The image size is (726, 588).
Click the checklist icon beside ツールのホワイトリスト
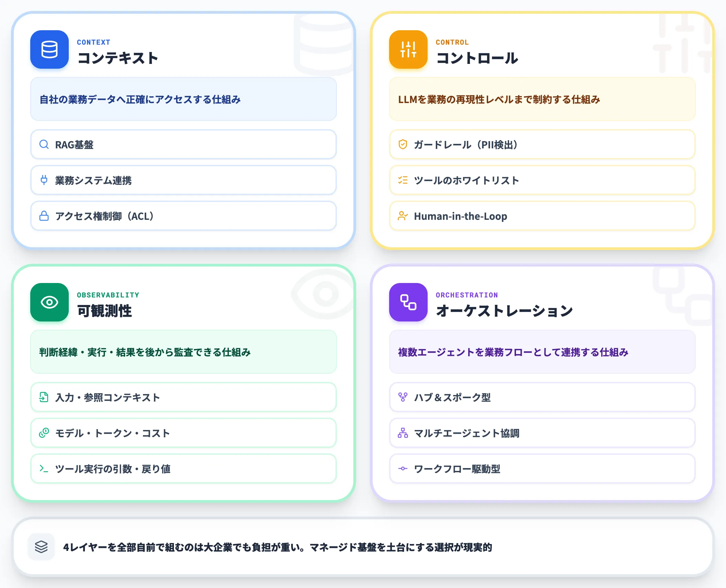coord(403,180)
